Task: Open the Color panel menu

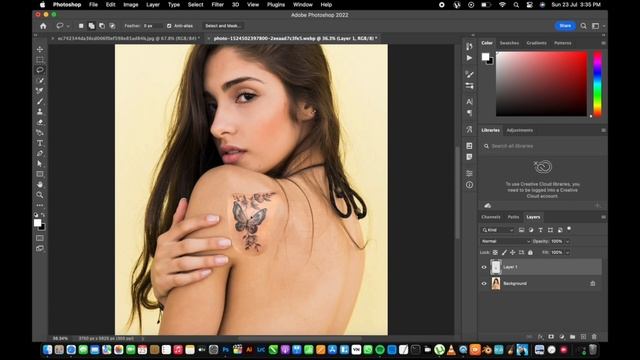Action: [603, 43]
